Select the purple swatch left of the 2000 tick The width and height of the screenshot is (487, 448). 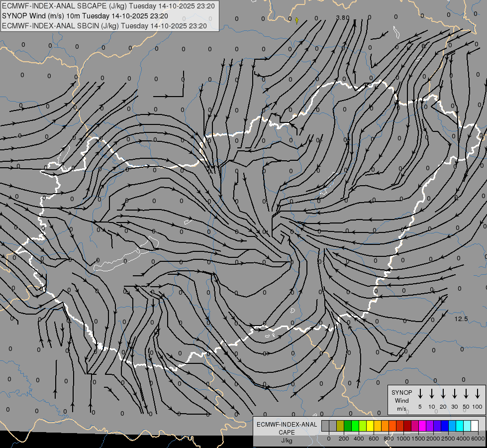coord(430,426)
